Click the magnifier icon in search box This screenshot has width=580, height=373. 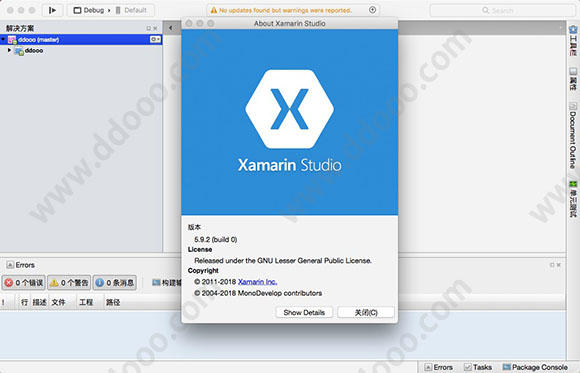click(x=485, y=10)
